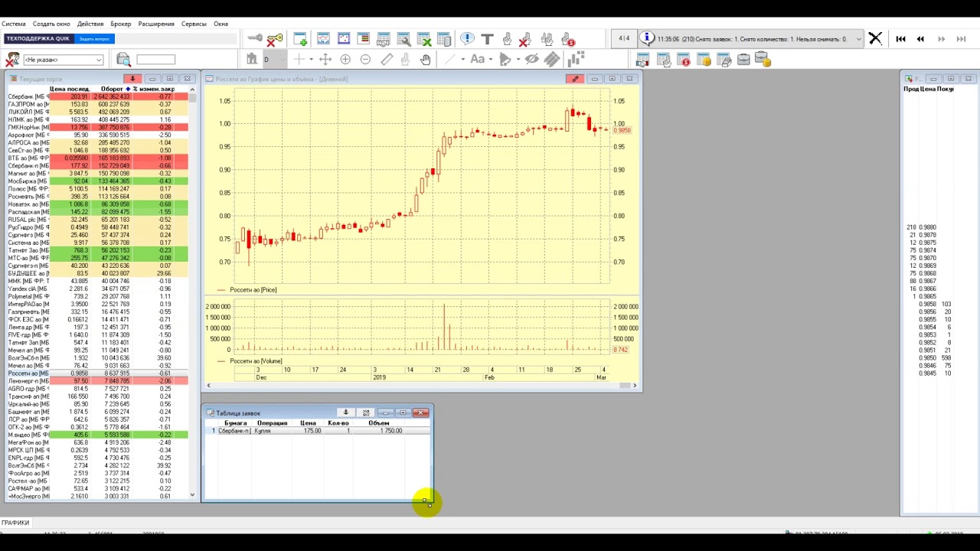Create new window with green plus icon

pos(300,39)
